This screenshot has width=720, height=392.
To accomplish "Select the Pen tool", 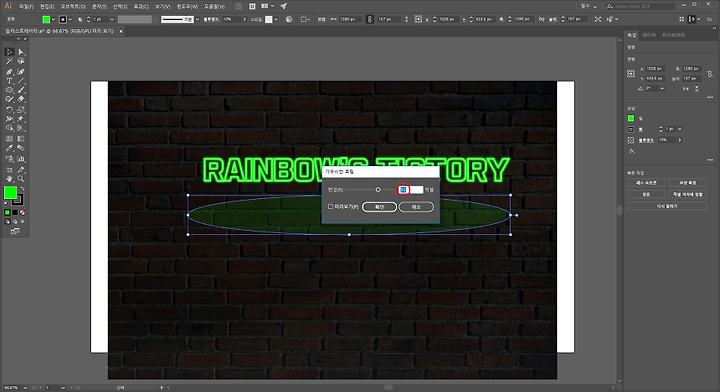I will (x=9, y=72).
